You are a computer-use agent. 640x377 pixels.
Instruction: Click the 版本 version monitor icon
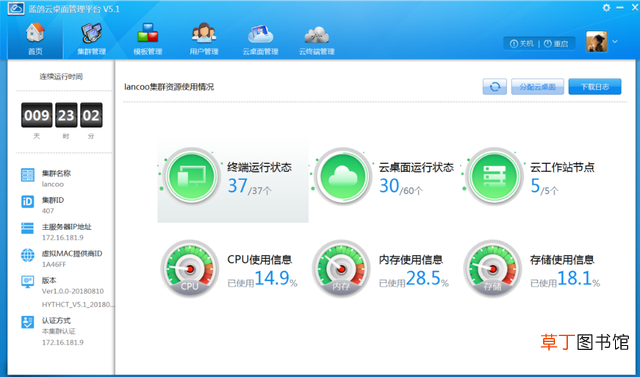click(27, 282)
